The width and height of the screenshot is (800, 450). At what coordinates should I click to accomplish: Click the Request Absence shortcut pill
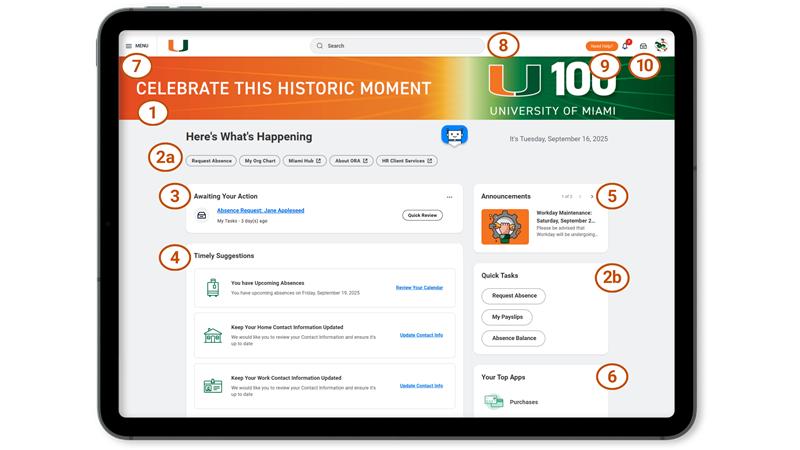coord(211,161)
